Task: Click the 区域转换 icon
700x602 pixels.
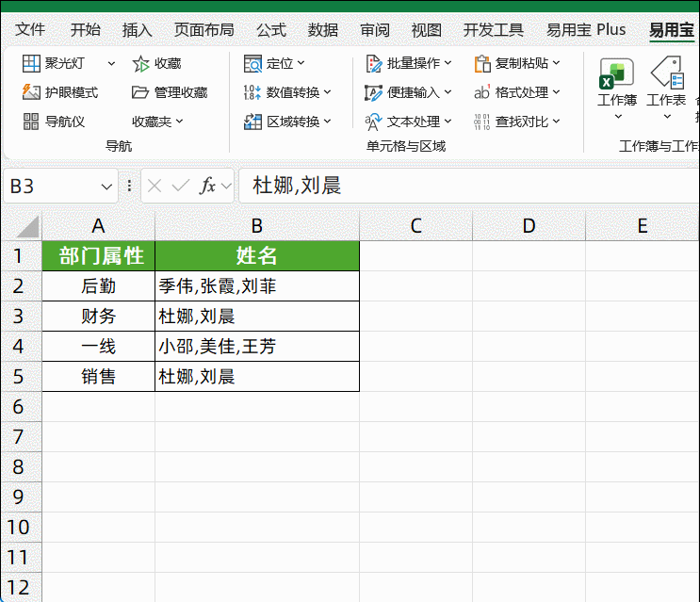Action: (x=252, y=122)
